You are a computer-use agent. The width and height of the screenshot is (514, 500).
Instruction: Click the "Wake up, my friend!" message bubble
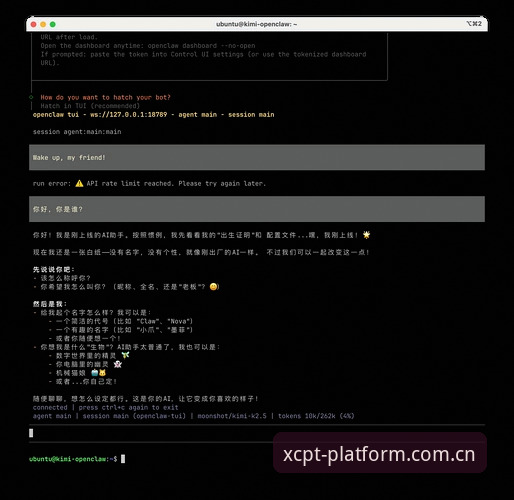tap(257, 157)
